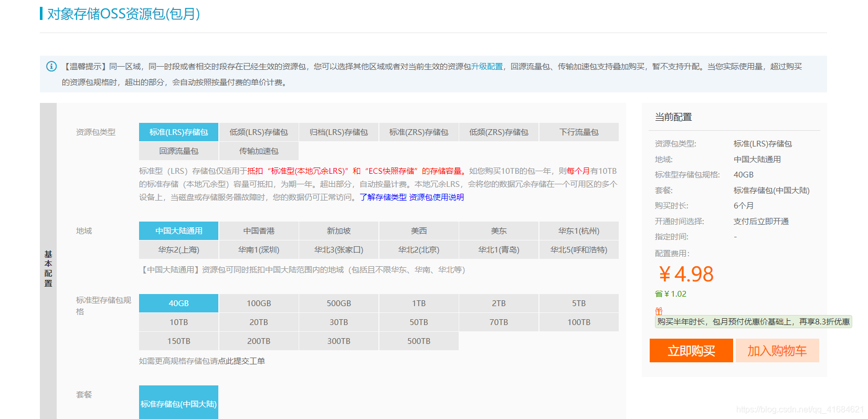Viewport: 868px width, 419px height.
Task: Choose region 美西
Action: click(419, 231)
